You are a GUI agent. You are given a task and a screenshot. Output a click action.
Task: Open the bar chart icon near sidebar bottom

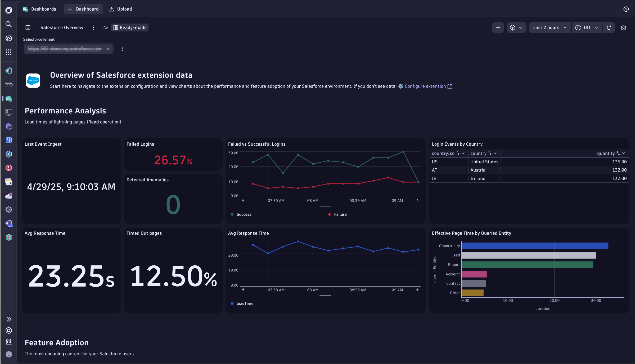coord(8,342)
